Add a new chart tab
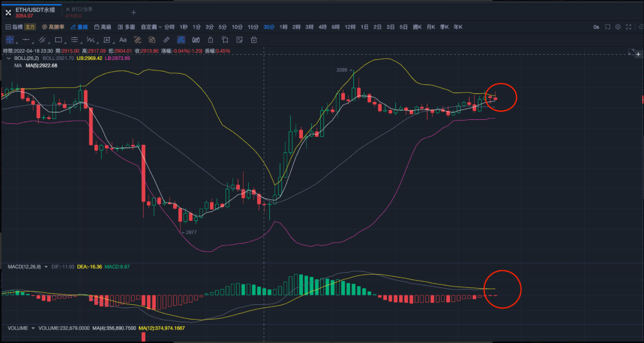The width and height of the screenshot is (644, 343). pos(134,12)
